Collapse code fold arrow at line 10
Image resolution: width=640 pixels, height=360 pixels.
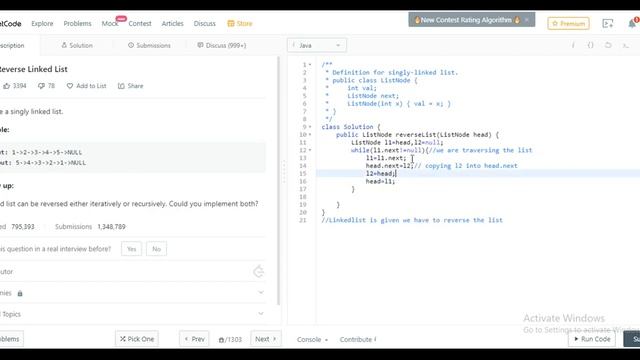pos(310,135)
